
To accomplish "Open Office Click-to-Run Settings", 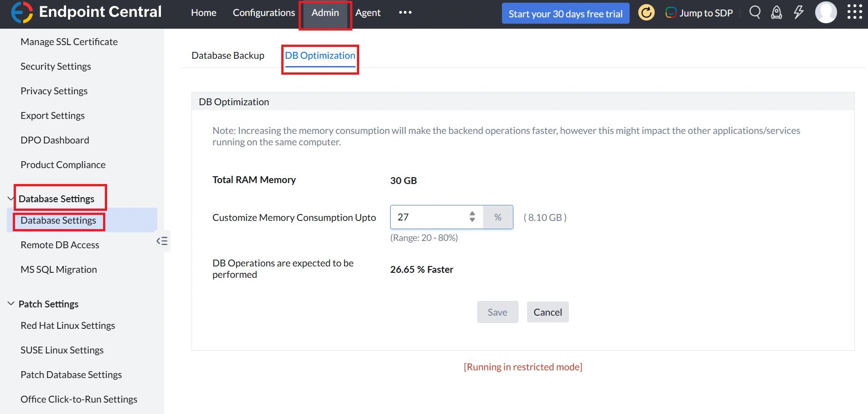I will coord(79,399).
